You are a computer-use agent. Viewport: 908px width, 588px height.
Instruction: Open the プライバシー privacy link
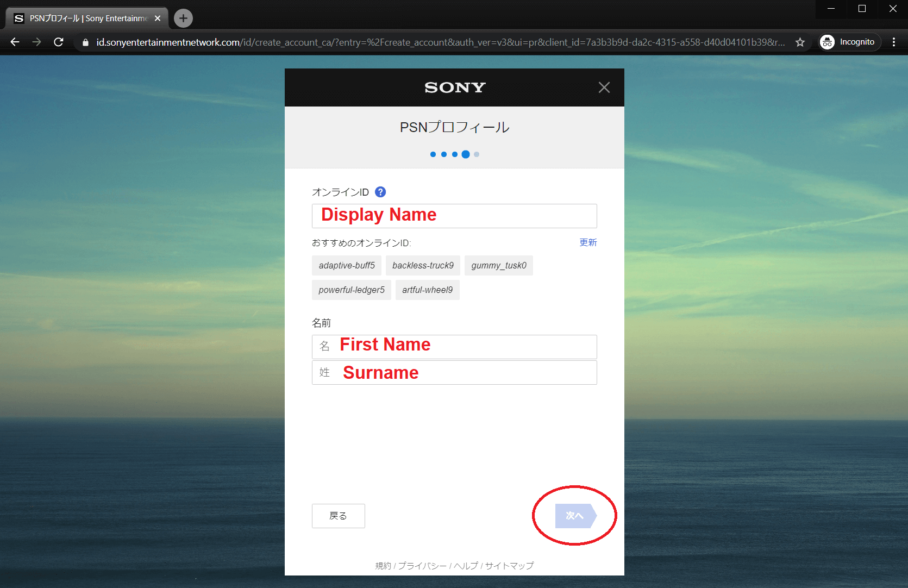pyautogui.click(x=422, y=566)
